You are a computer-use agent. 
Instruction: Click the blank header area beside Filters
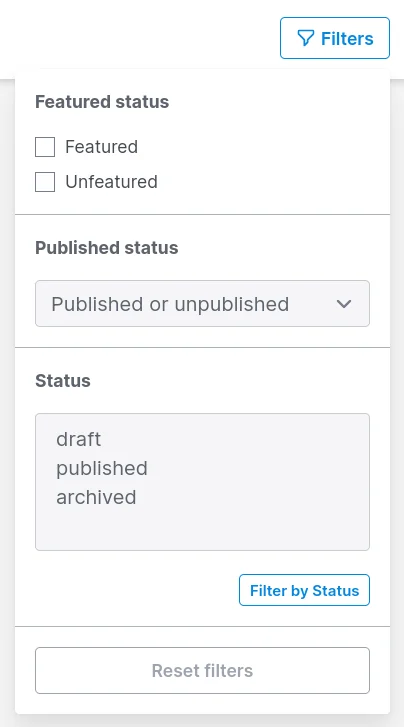(x=139, y=37)
